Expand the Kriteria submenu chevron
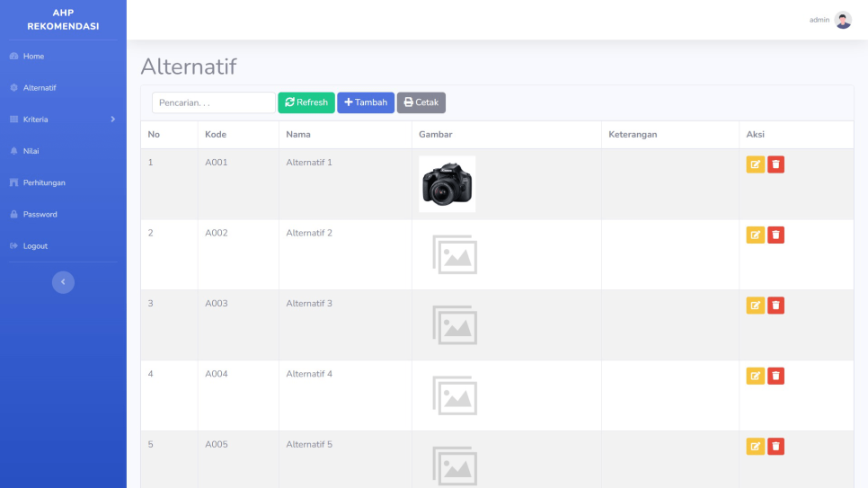Screen dimensions: 868x488 tap(112, 120)
